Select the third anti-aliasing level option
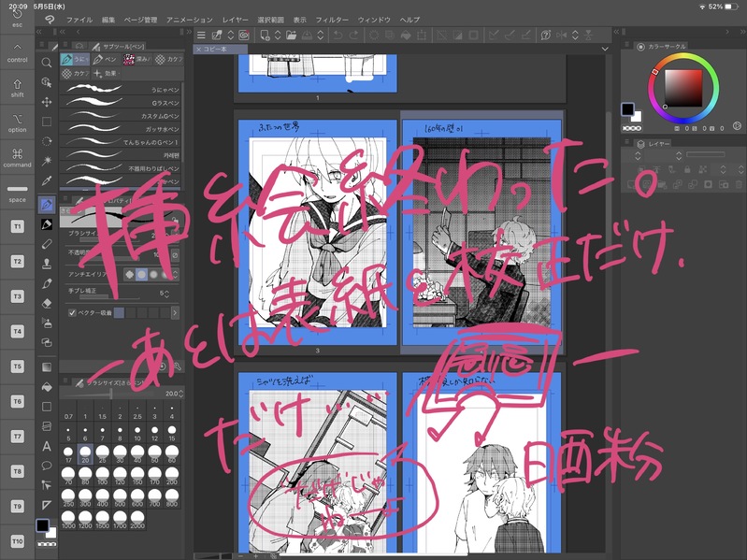Screen dimensions: 747x560 click(x=153, y=274)
